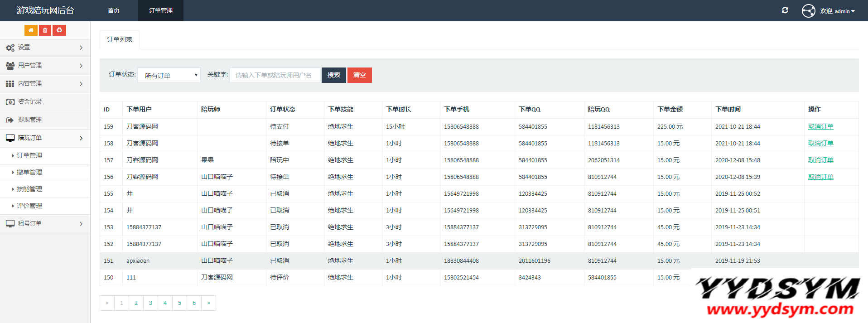This screenshot has height=323, width=868.
Task: Open 提现管理 from the sidebar
Action: [30, 120]
